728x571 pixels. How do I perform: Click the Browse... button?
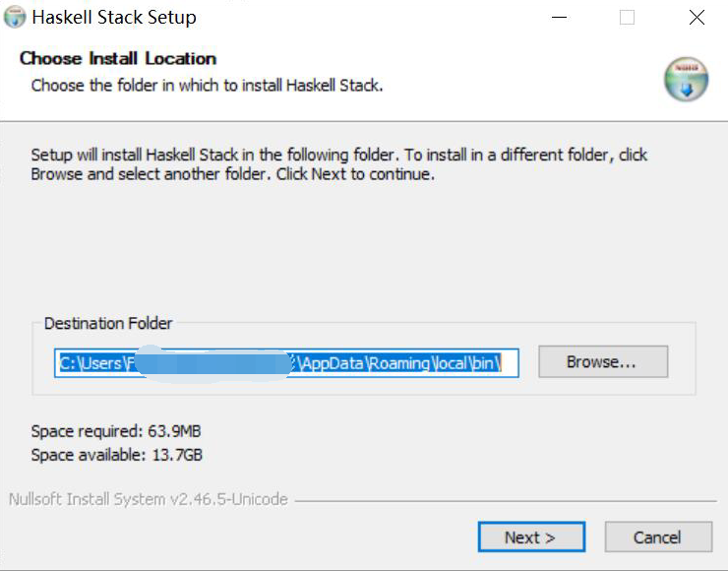602,361
